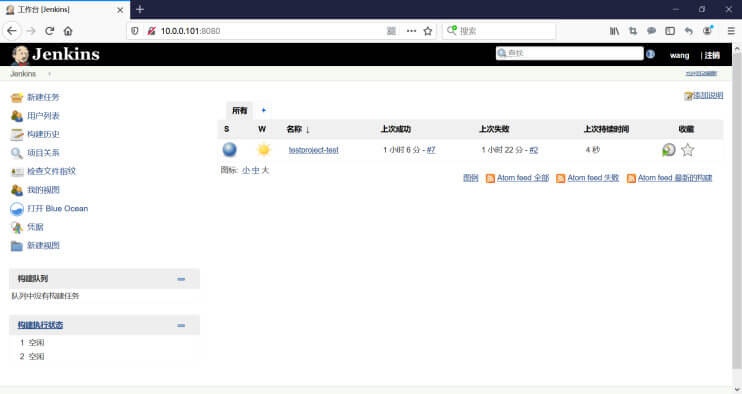Image resolution: width=742 pixels, height=394 pixels.
Task: Click the 项目关系 magnifier icon
Action: (x=17, y=153)
